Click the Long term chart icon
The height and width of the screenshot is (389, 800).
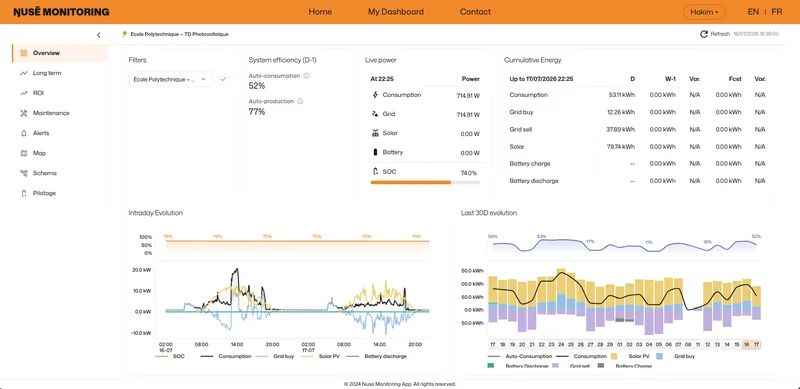coord(23,73)
